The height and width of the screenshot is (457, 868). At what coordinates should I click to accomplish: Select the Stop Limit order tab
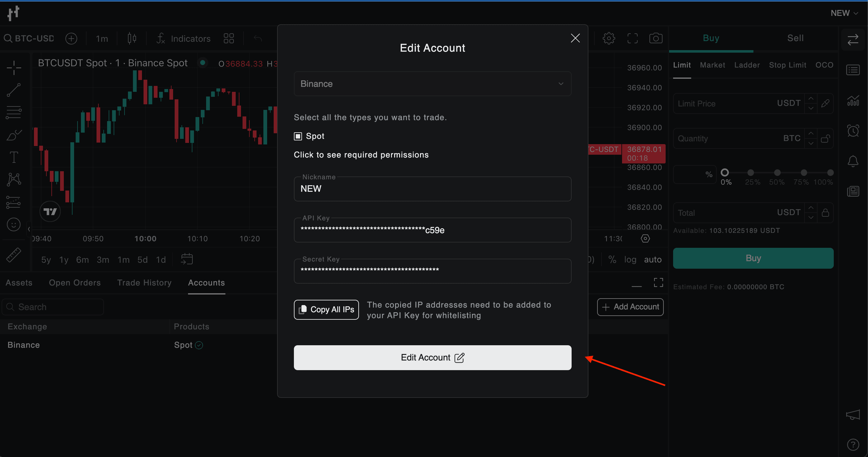pyautogui.click(x=787, y=65)
